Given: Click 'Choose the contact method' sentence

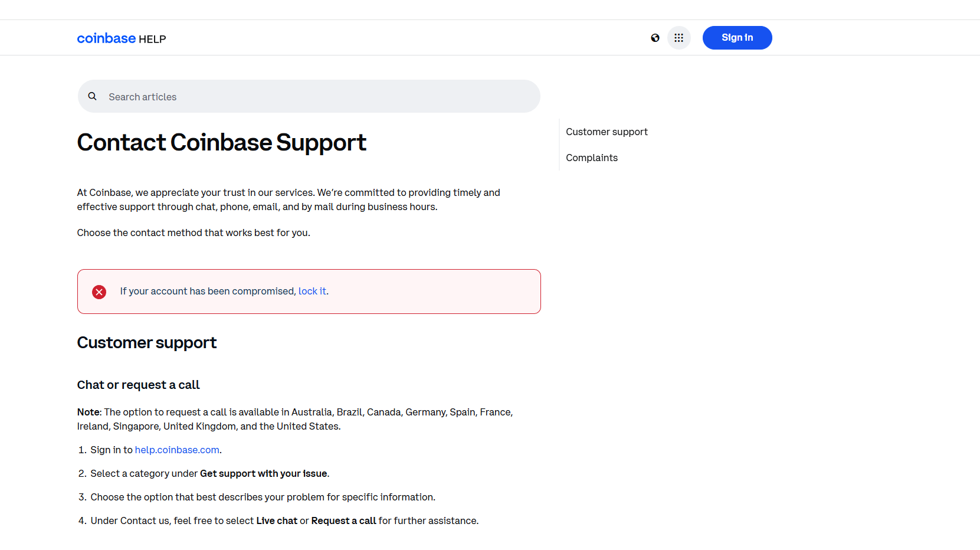Looking at the screenshot, I should coord(194,233).
